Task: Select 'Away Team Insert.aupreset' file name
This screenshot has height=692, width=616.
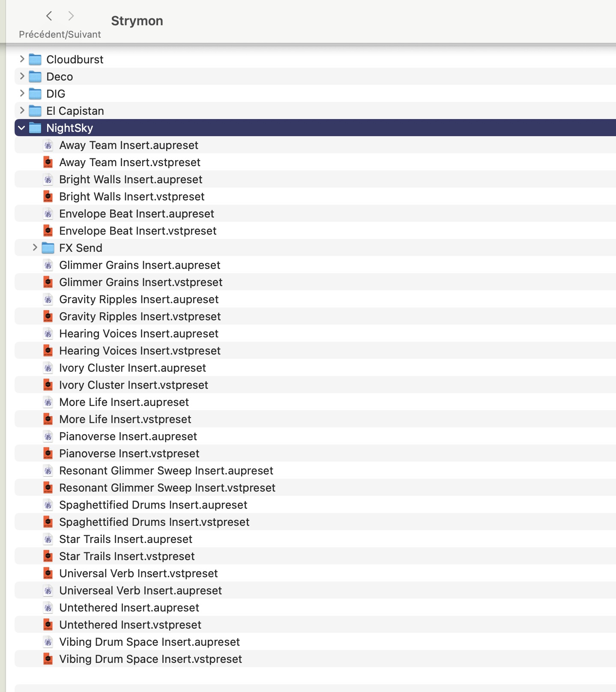Action: (129, 145)
